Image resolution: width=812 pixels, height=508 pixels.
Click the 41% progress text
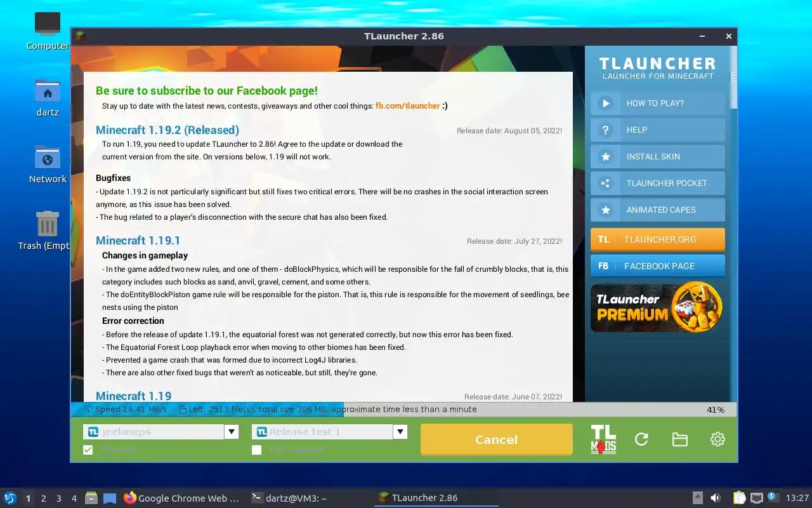click(716, 410)
